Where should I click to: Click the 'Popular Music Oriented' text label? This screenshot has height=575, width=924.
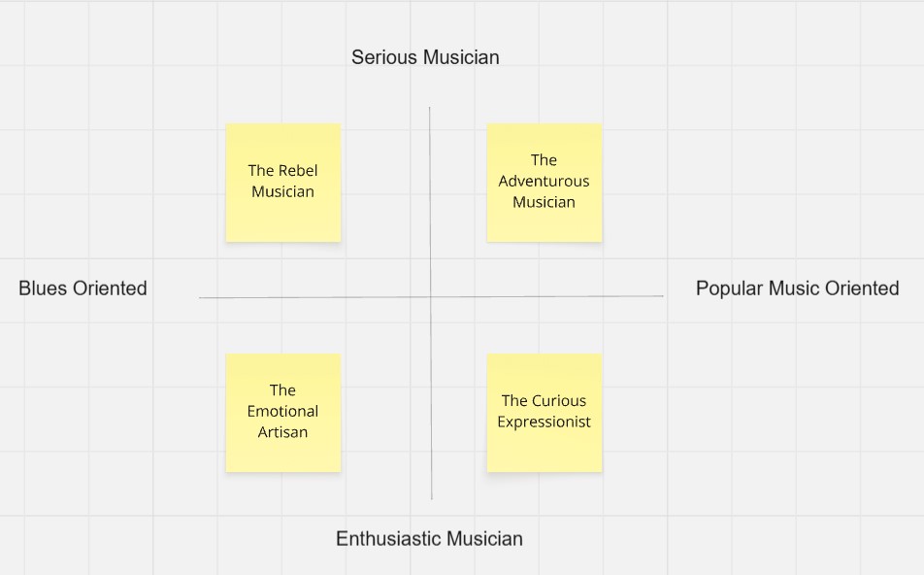coord(797,288)
